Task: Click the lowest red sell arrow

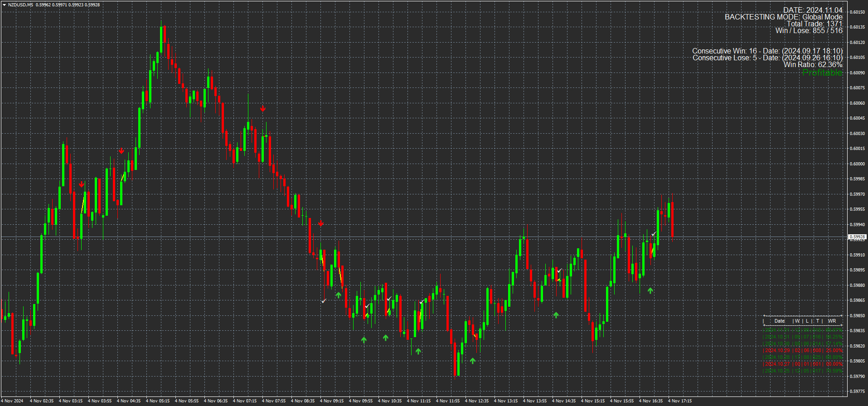Action: click(321, 223)
